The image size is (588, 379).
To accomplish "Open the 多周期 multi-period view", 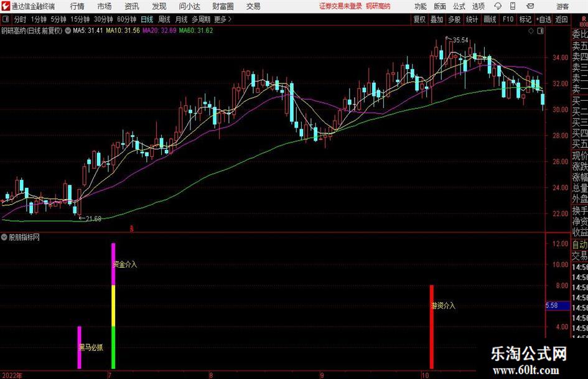I will tap(201, 19).
